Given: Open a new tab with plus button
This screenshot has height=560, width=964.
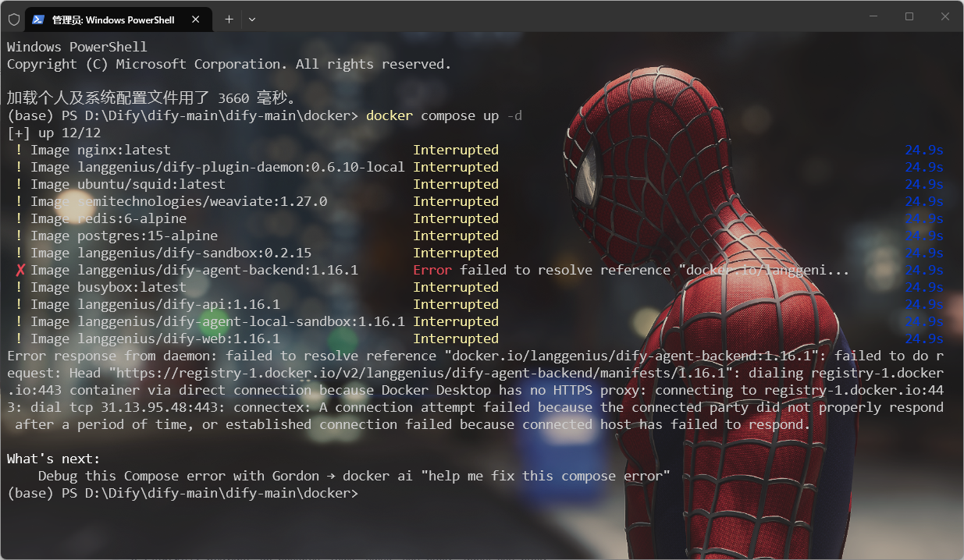Looking at the screenshot, I should pyautogui.click(x=229, y=19).
